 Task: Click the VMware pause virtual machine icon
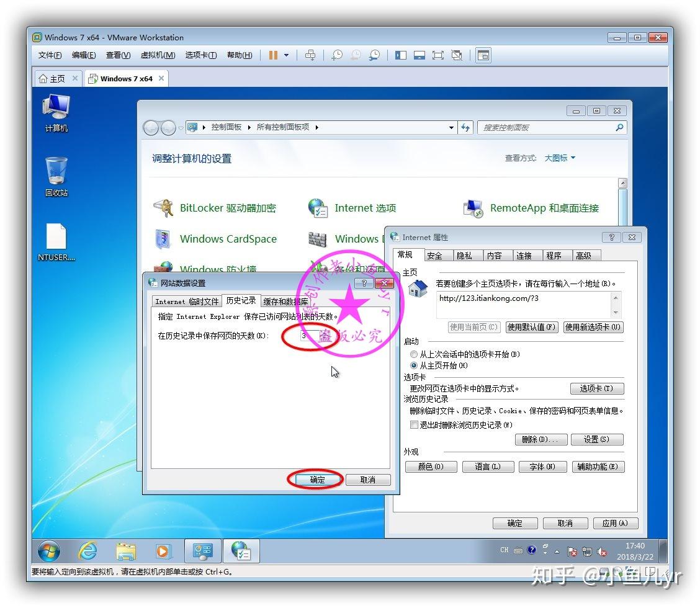click(x=273, y=55)
